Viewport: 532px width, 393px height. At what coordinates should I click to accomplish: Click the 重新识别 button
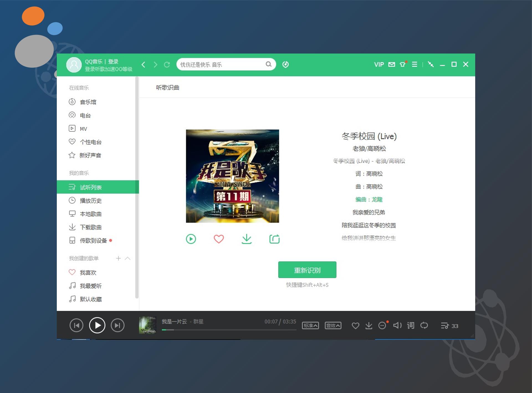pyautogui.click(x=307, y=270)
